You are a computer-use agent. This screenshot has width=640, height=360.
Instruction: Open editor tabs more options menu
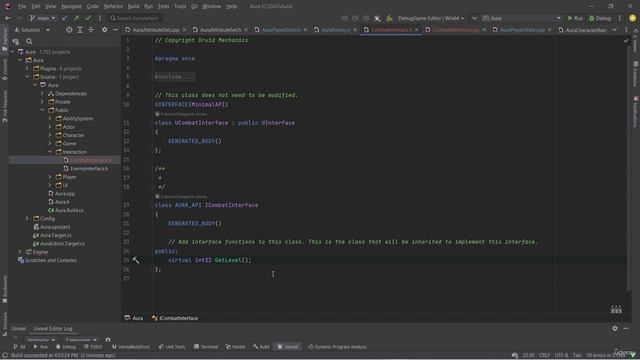coord(626,30)
